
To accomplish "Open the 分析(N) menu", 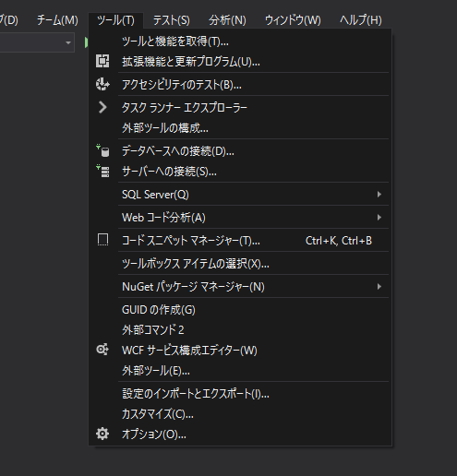I will tap(227, 20).
